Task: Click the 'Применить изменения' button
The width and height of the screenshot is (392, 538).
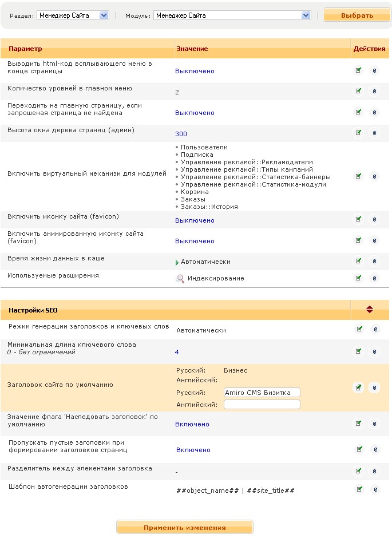Action: point(184,527)
